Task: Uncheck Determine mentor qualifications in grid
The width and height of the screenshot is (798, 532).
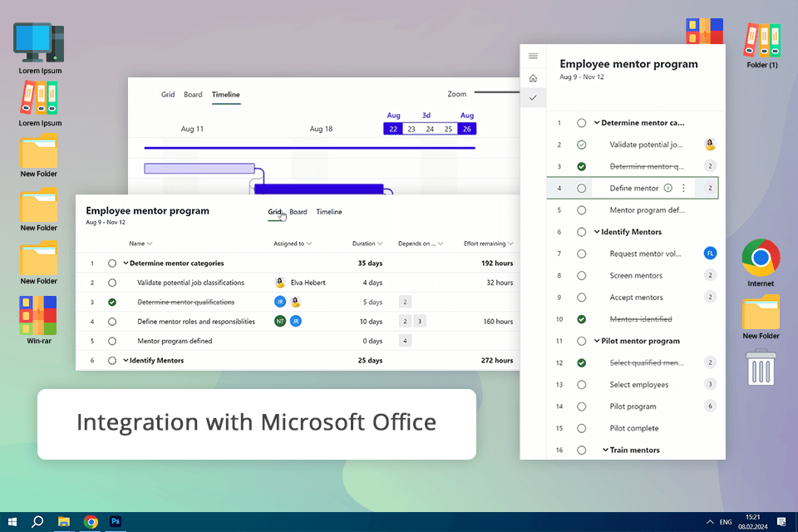Action: tap(112, 302)
